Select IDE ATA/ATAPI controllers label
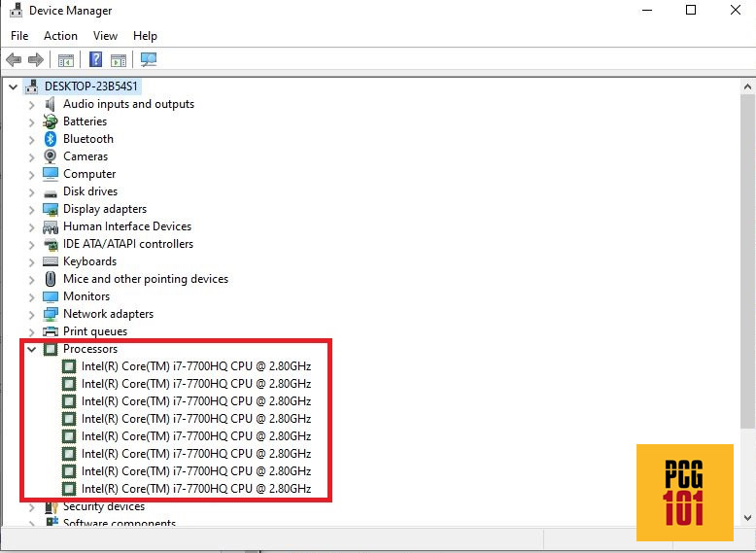 pyautogui.click(x=128, y=244)
